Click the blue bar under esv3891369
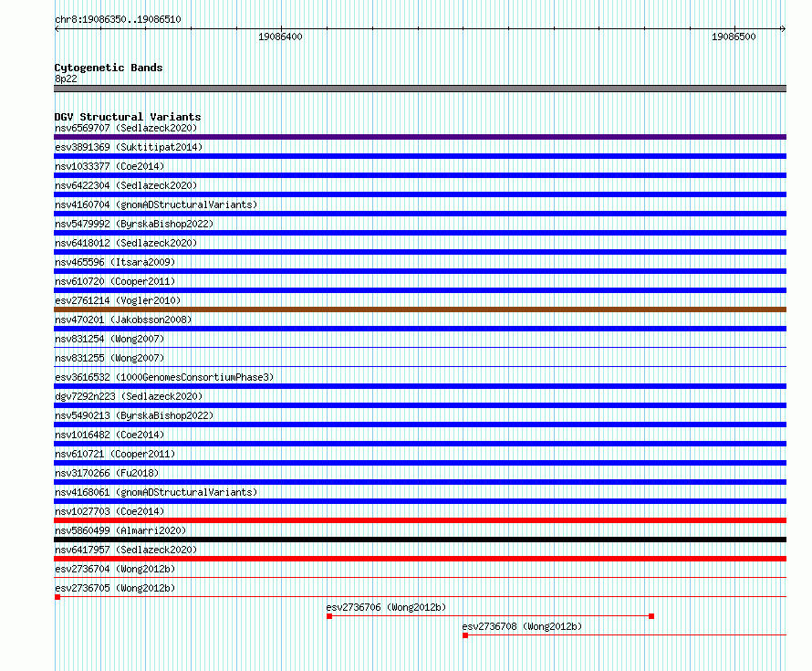The image size is (812, 671). 420,156
